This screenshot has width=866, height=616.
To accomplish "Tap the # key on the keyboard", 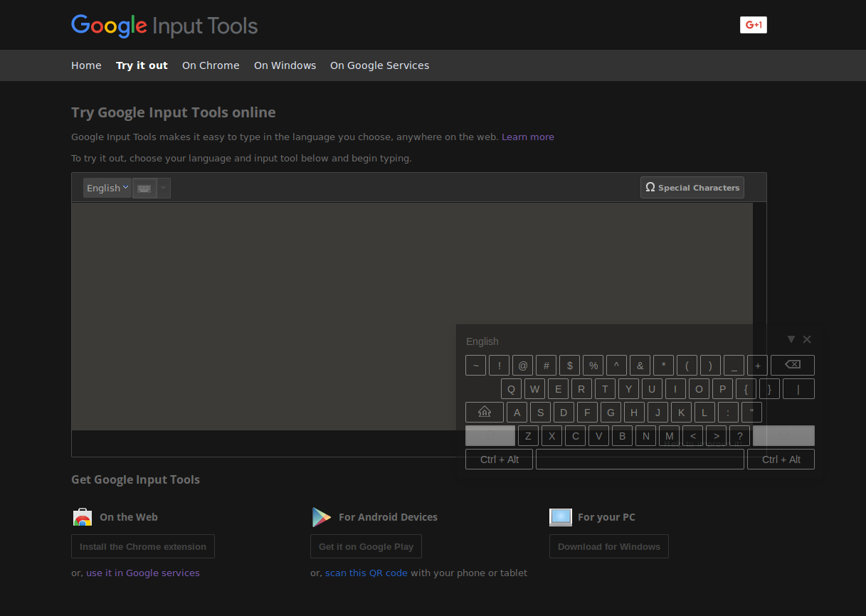I will coord(546,365).
